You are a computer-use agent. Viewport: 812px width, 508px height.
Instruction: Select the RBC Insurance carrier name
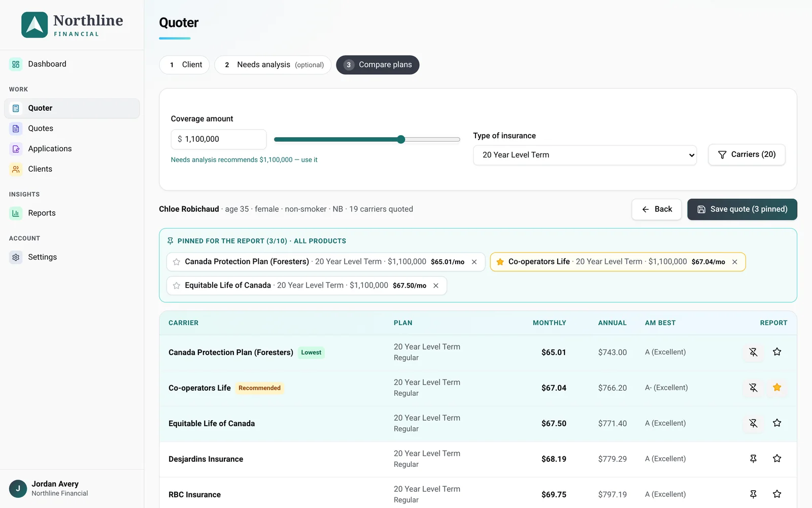[x=194, y=495]
